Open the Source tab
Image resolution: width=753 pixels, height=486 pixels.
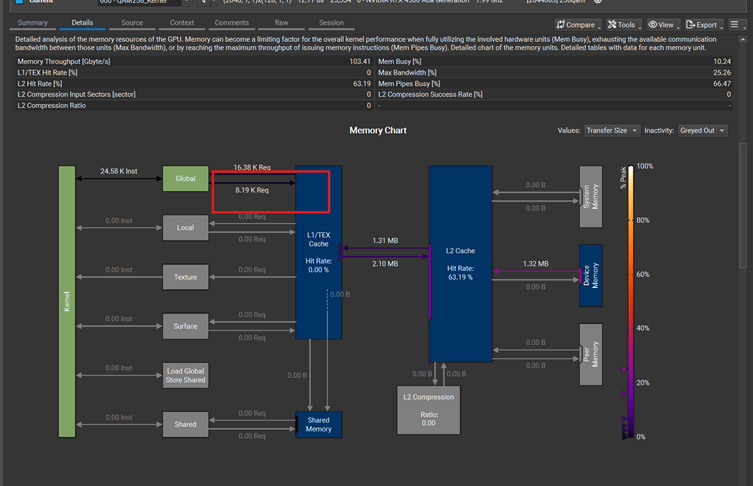[x=132, y=23]
